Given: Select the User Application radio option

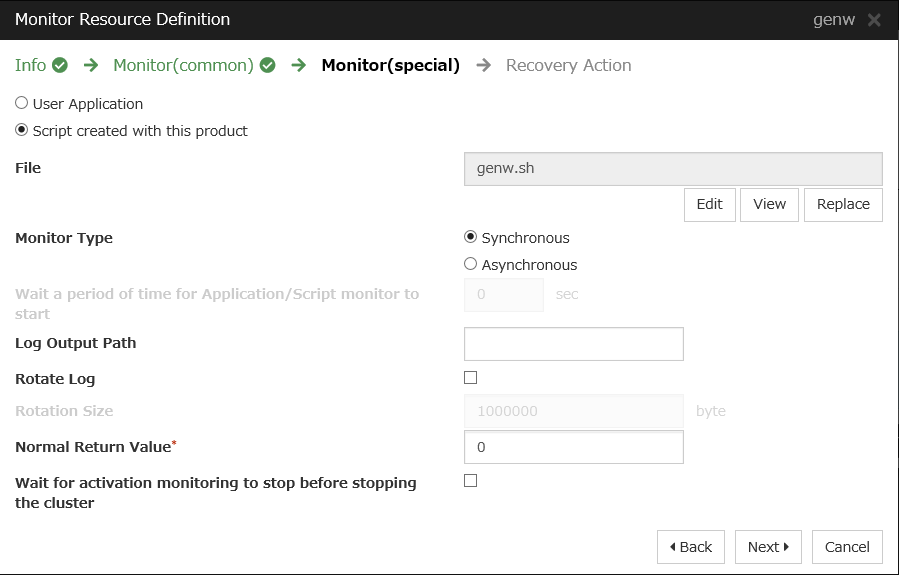Looking at the screenshot, I should point(22,103).
